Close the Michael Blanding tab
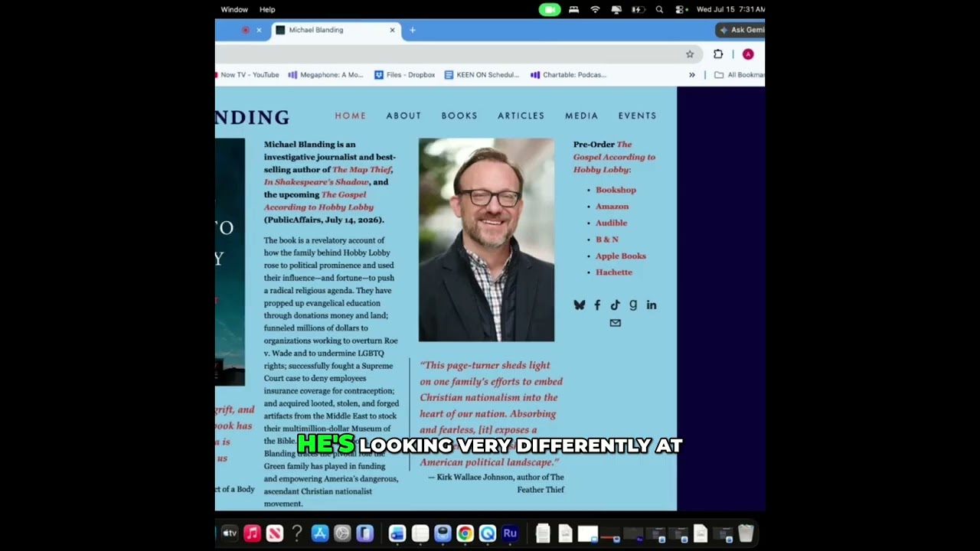The width and height of the screenshot is (980, 551). (393, 30)
